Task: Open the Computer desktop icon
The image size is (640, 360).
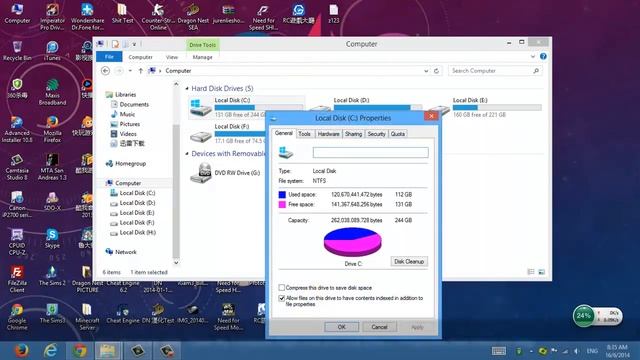Action: point(17,13)
